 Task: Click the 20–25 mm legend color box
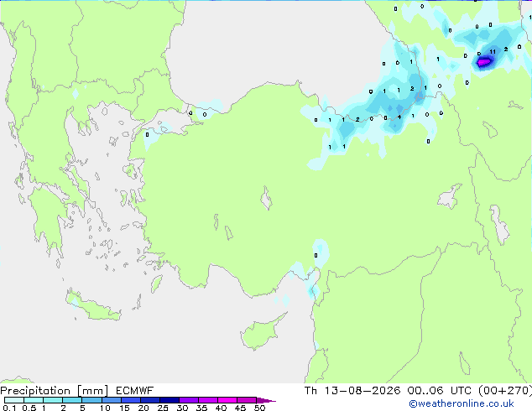[x=149, y=400]
